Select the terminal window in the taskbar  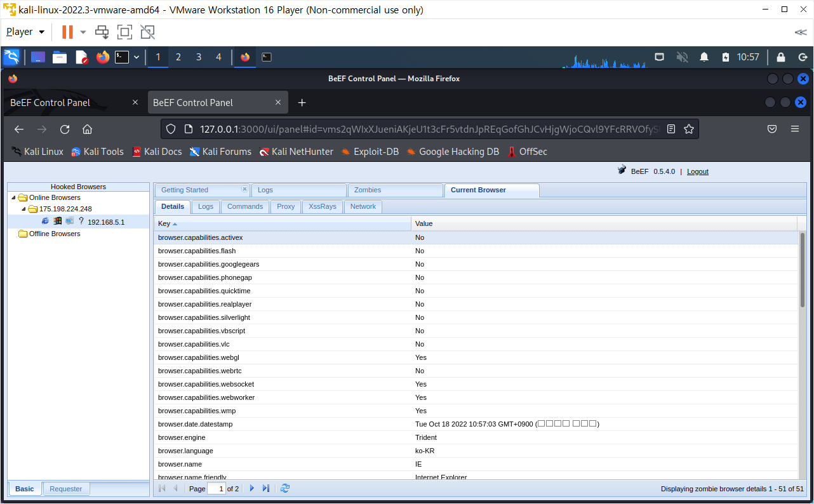(x=267, y=57)
